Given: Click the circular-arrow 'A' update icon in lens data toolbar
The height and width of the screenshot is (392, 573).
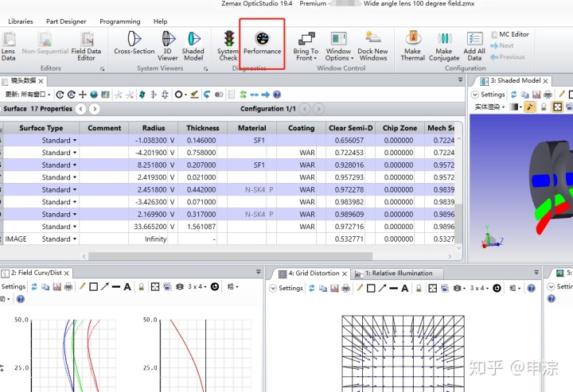Looking at the screenshot, I should click(72, 95).
